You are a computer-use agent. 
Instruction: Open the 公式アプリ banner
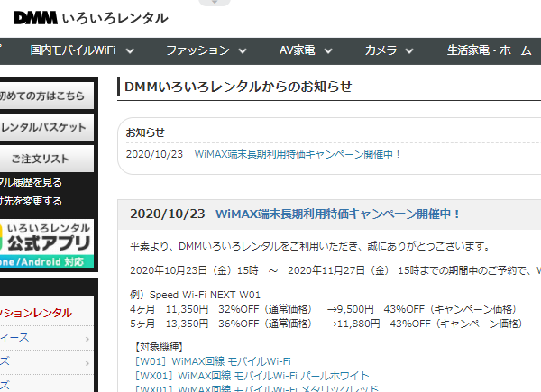(x=47, y=243)
